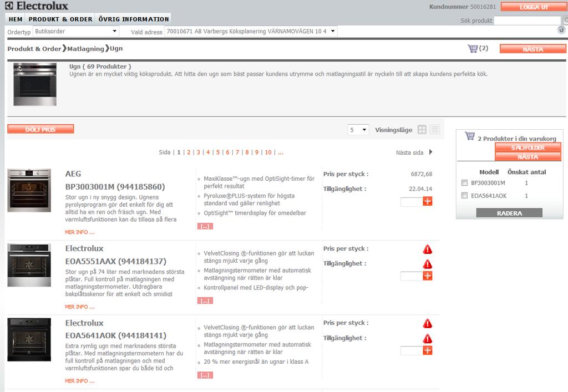Click product title EOA5641AOK (944184141)
568x392 pixels.
click(x=115, y=335)
